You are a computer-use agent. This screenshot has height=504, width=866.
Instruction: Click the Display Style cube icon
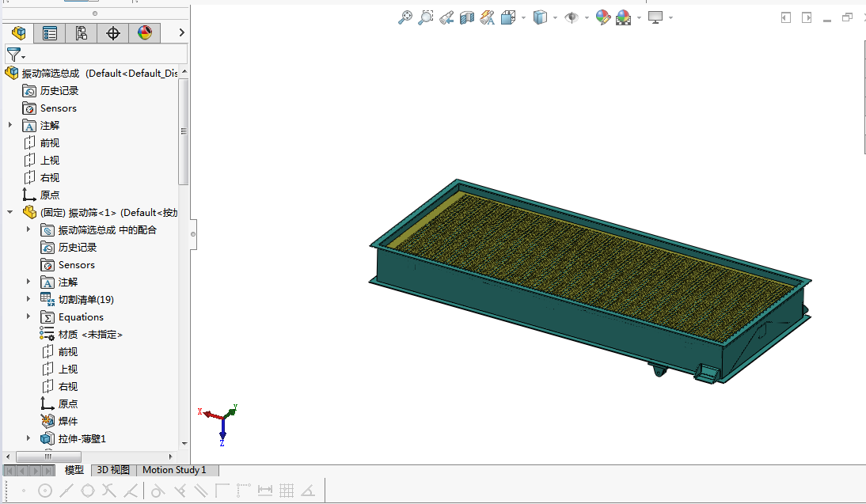tap(540, 17)
